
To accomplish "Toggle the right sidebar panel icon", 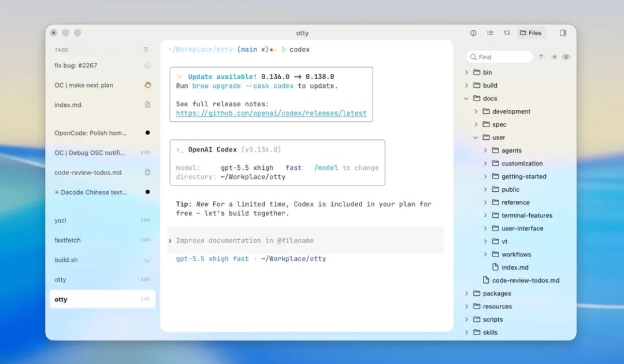I will tap(563, 33).
